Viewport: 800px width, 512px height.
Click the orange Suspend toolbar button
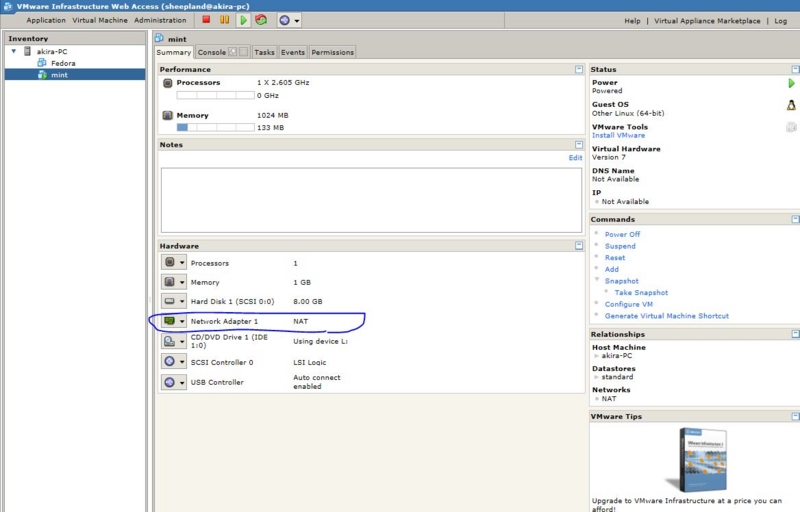click(224, 20)
